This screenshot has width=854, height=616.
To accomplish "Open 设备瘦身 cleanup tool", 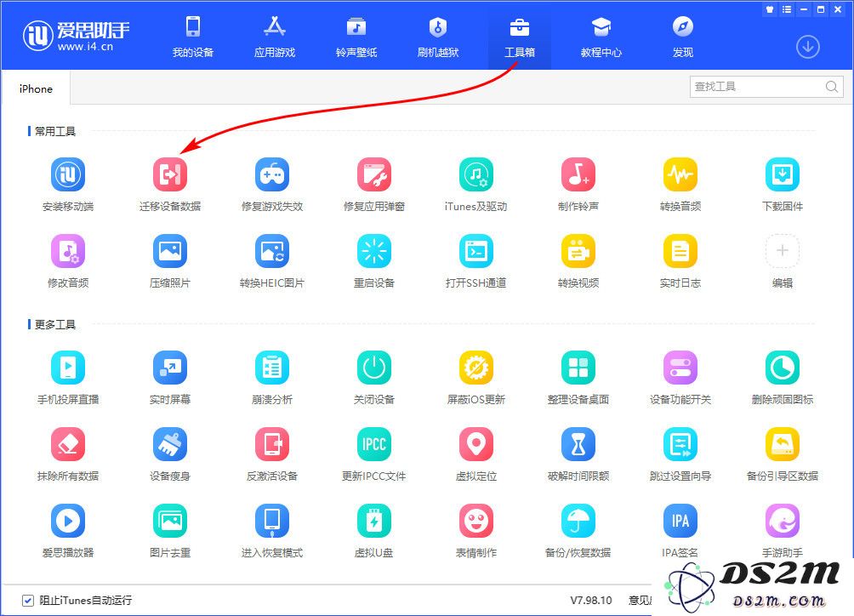I will click(170, 444).
